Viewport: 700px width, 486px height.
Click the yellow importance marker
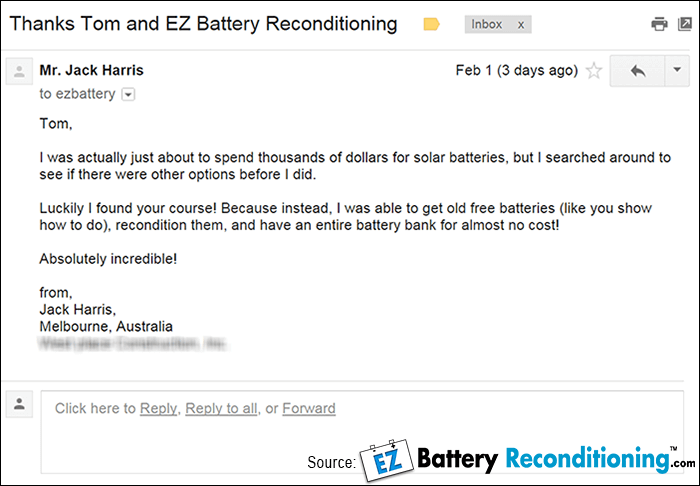pyautogui.click(x=432, y=24)
